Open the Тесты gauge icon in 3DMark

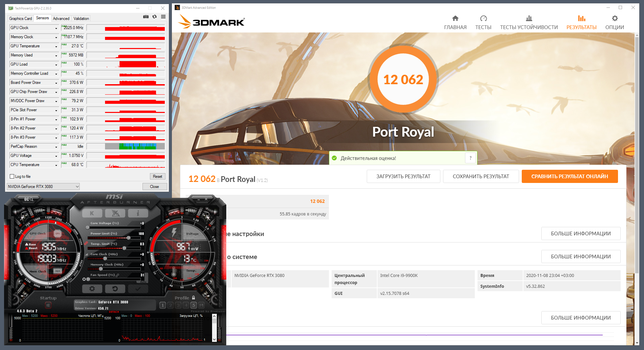(x=483, y=18)
